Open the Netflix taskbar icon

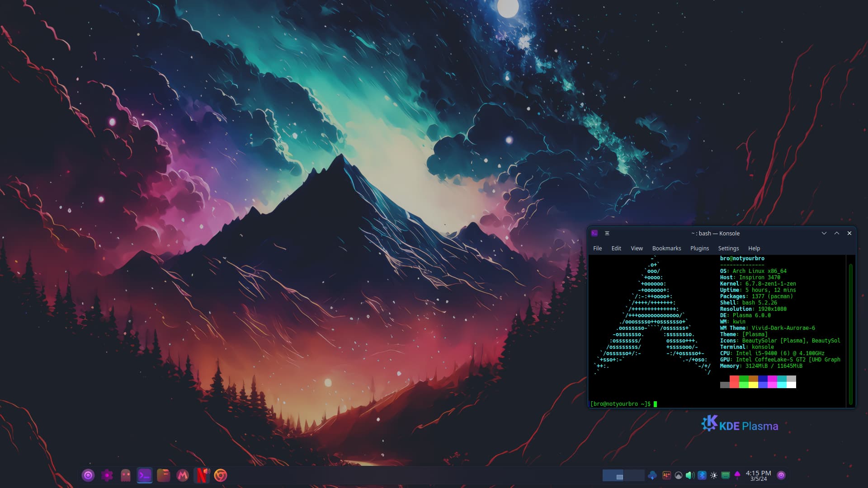(202, 475)
